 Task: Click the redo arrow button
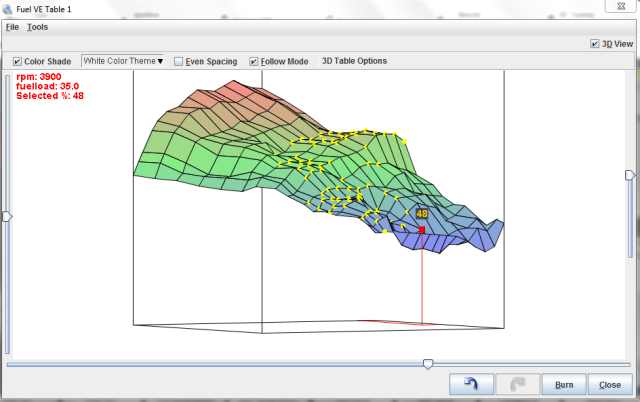[518, 384]
